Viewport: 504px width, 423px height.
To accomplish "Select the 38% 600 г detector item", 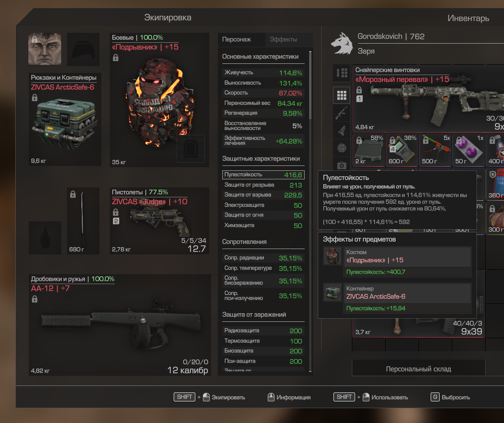I will (402, 150).
